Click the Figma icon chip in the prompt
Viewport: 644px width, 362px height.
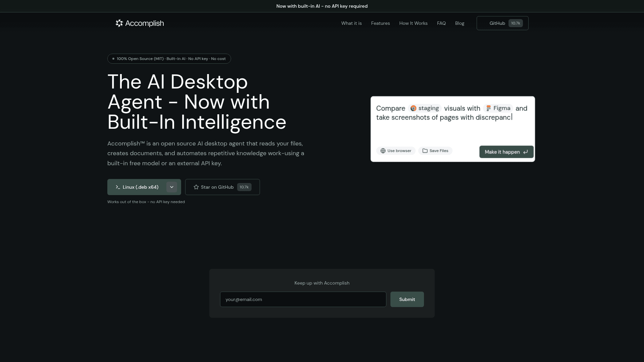pos(488,108)
